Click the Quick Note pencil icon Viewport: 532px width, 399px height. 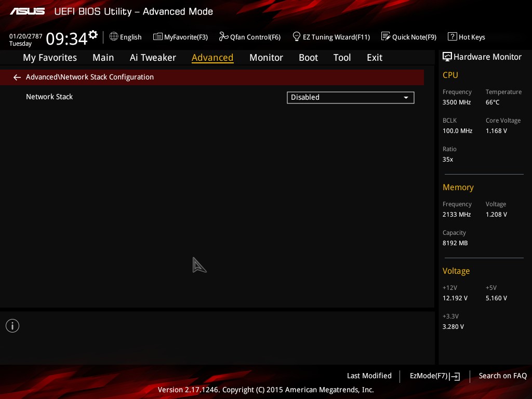tap(386, 36)
